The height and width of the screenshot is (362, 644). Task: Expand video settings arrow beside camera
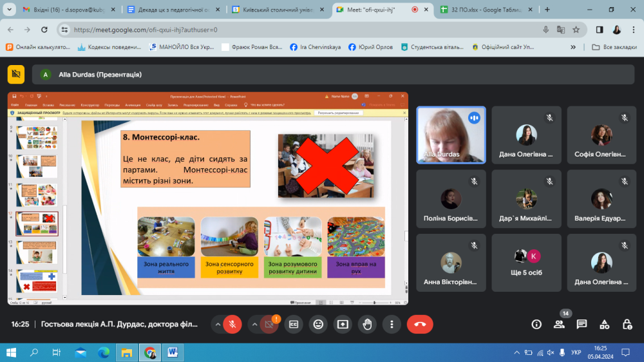254,324
